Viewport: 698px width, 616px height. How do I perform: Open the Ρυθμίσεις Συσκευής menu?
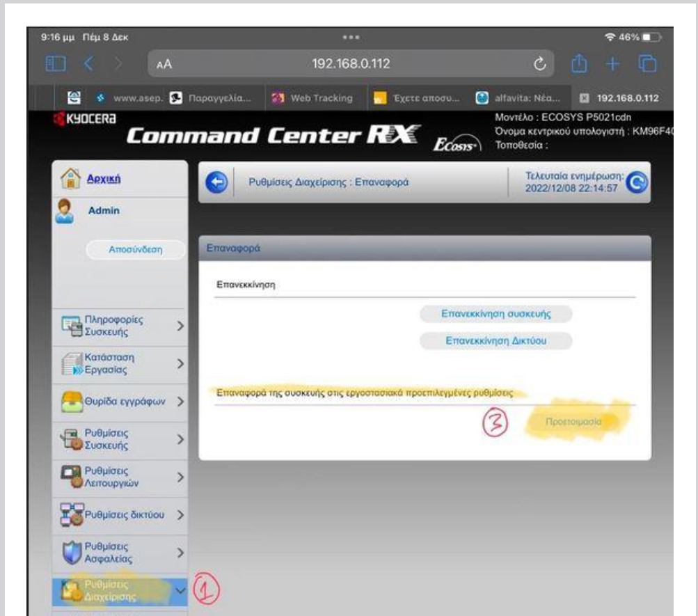(x=120, y=440)
